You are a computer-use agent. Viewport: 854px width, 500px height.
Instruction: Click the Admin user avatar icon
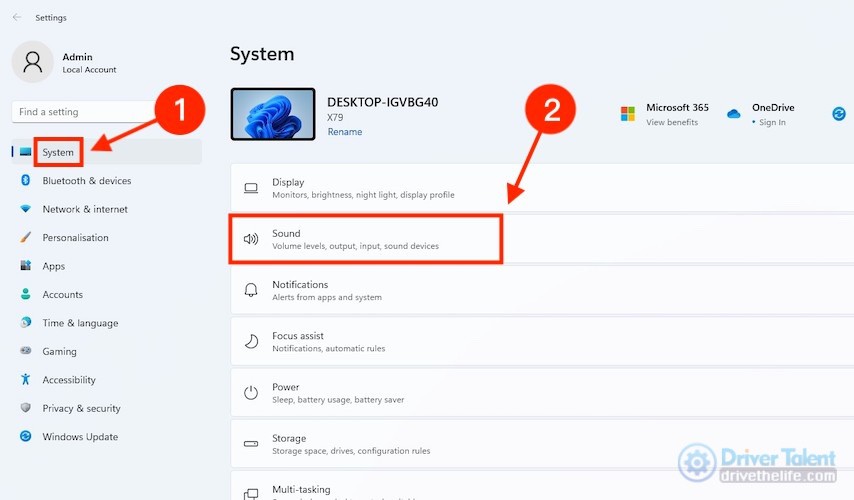[33, 62]
